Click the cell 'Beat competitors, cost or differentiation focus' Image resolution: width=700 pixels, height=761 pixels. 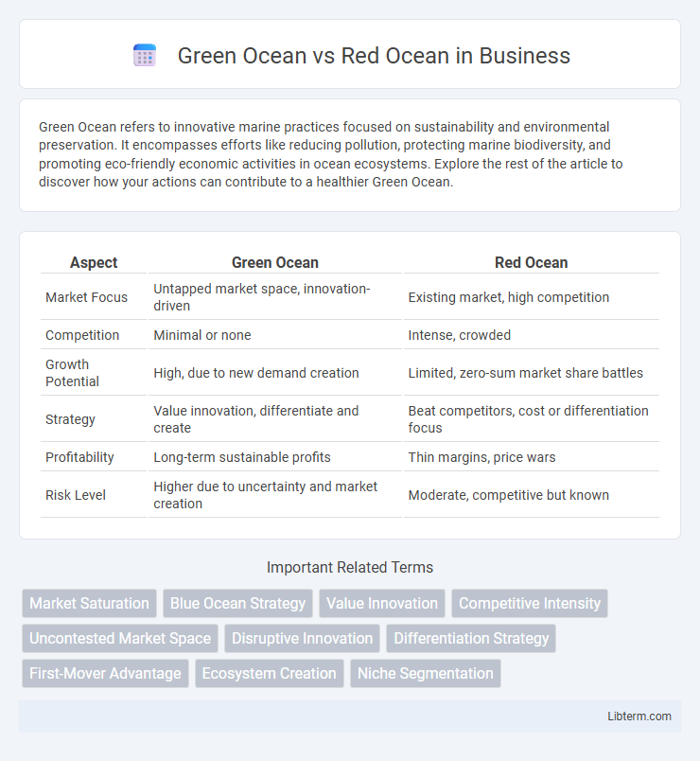tap(532, 419)
